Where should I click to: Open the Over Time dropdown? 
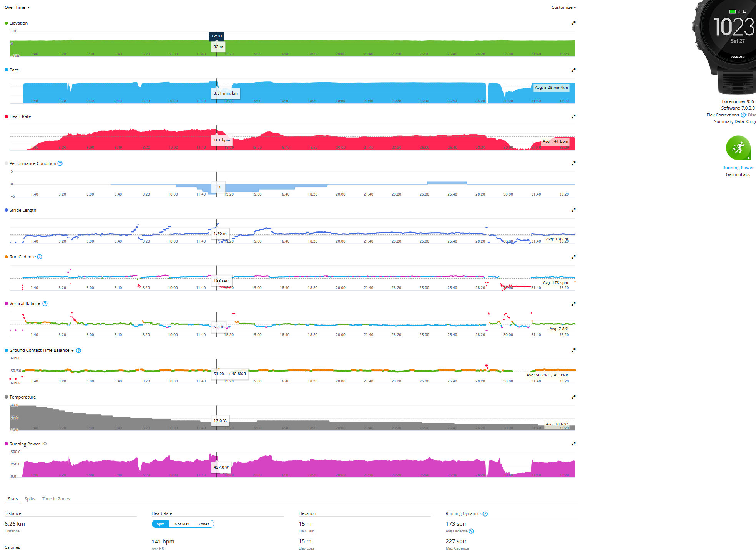pyautogui.click(x=17, y=7)
